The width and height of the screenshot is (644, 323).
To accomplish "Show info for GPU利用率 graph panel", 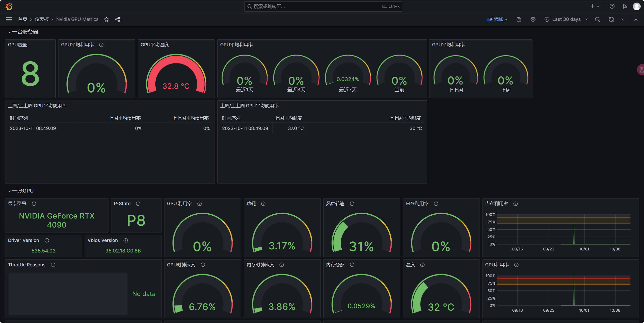I will click(516, 265).
